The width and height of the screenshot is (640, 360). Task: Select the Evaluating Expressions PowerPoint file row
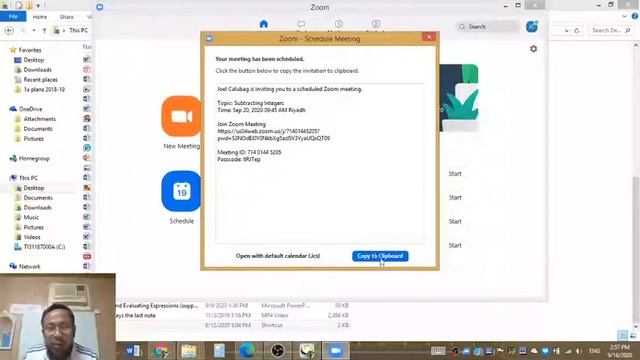(x=232, y=306)
